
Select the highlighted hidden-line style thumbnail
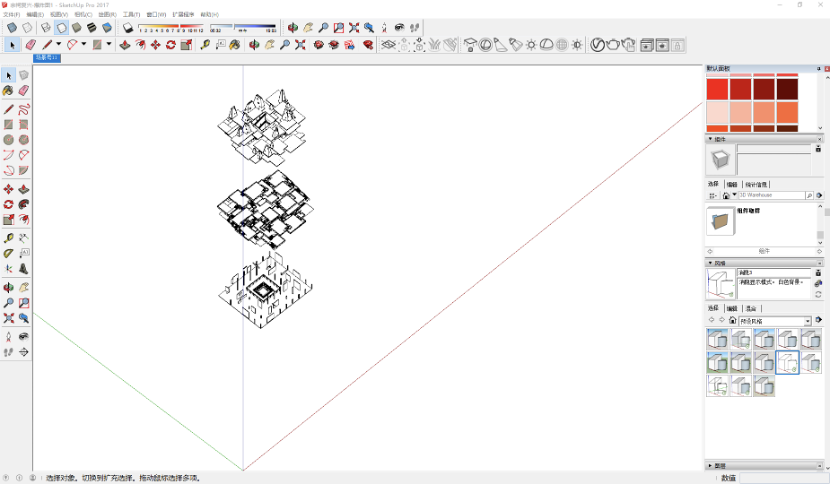tap(787, 362)
